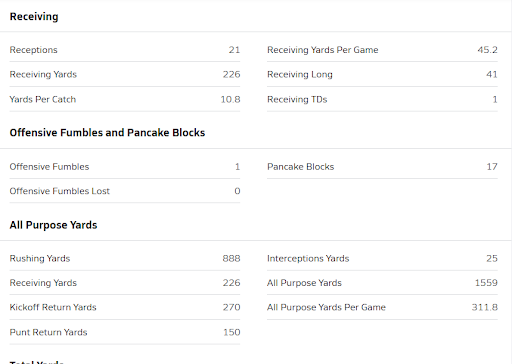Click the All Purpose Yards section heading
512x364 pixels.
(53, 225)
